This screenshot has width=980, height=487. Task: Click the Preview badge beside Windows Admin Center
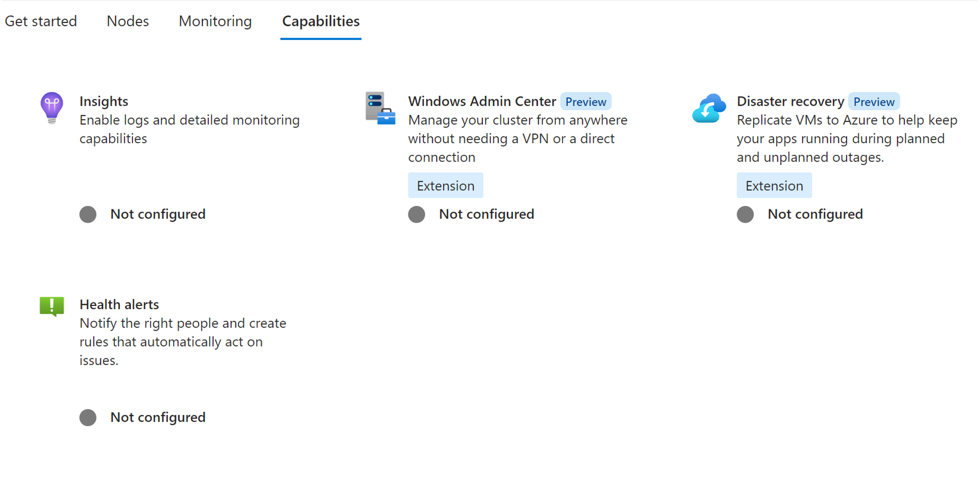(x=586, y=102)
